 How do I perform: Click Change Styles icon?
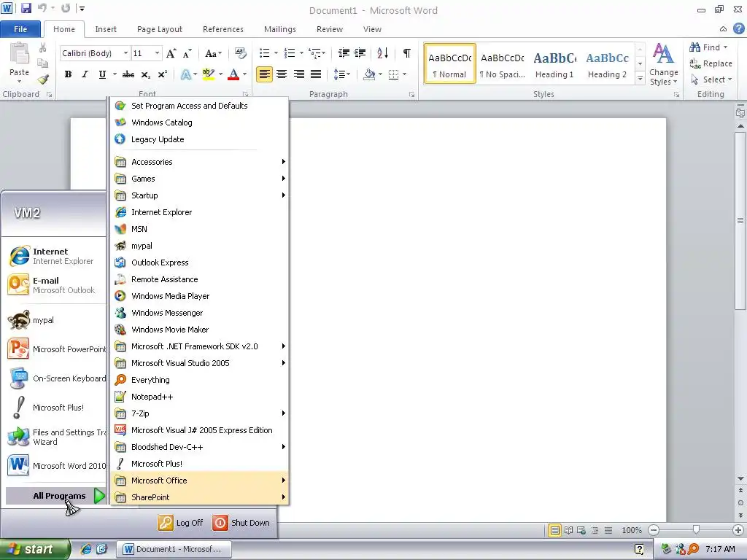tap(663, 64)
